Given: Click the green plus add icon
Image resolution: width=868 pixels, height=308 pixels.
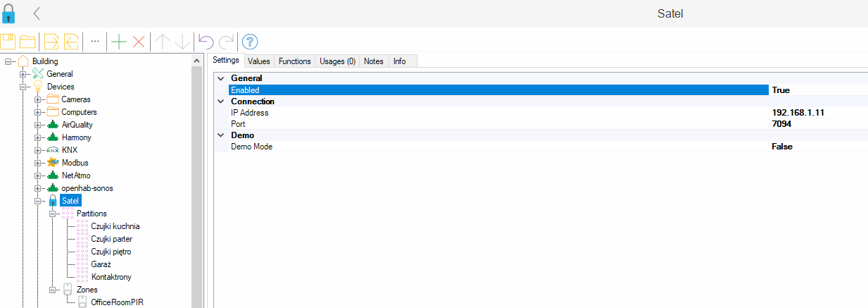Looking at the screenshot, I should tap(119, 42).
